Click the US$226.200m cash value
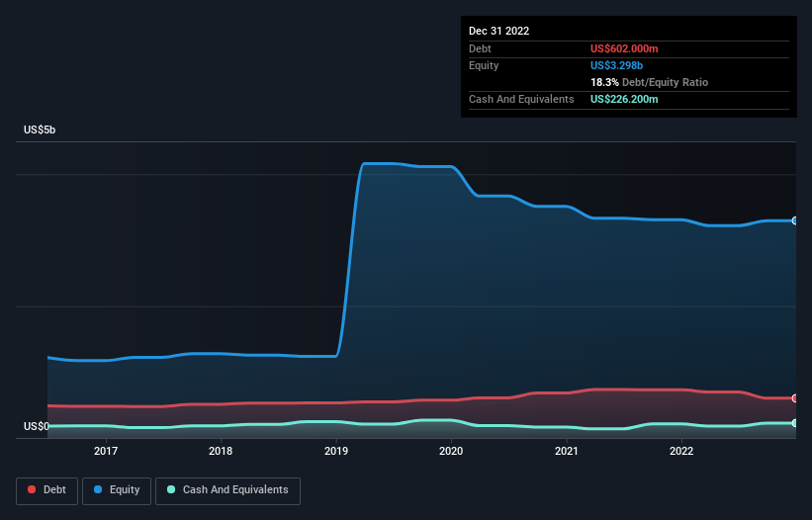The image size is (812, 520). [624, 99]
